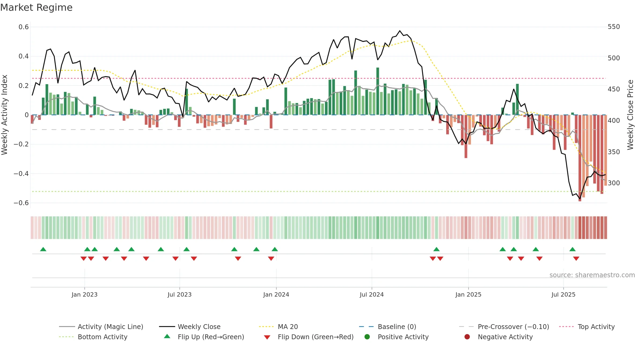Click the Jan 2025 axis label
Screen dimensions: 644x362
click(x=468, y=294)
